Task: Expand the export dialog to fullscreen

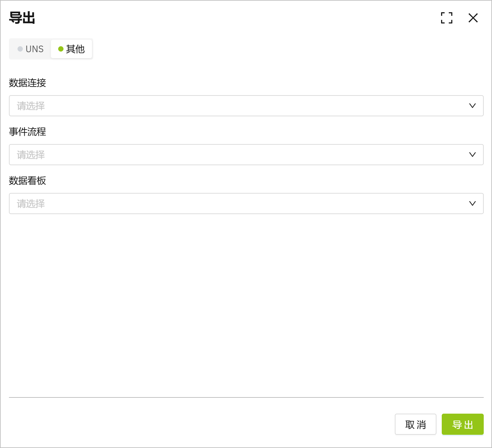Action: coord(446,18)
